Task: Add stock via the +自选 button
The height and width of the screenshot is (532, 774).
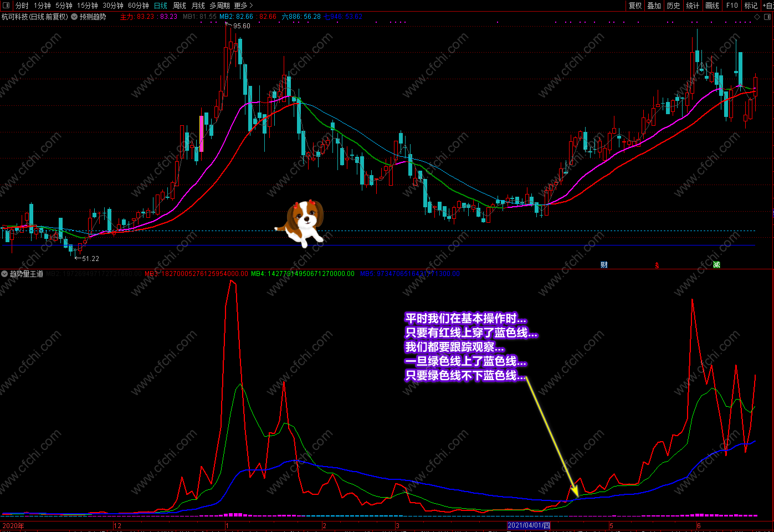Action: click(x=768, y=6)
